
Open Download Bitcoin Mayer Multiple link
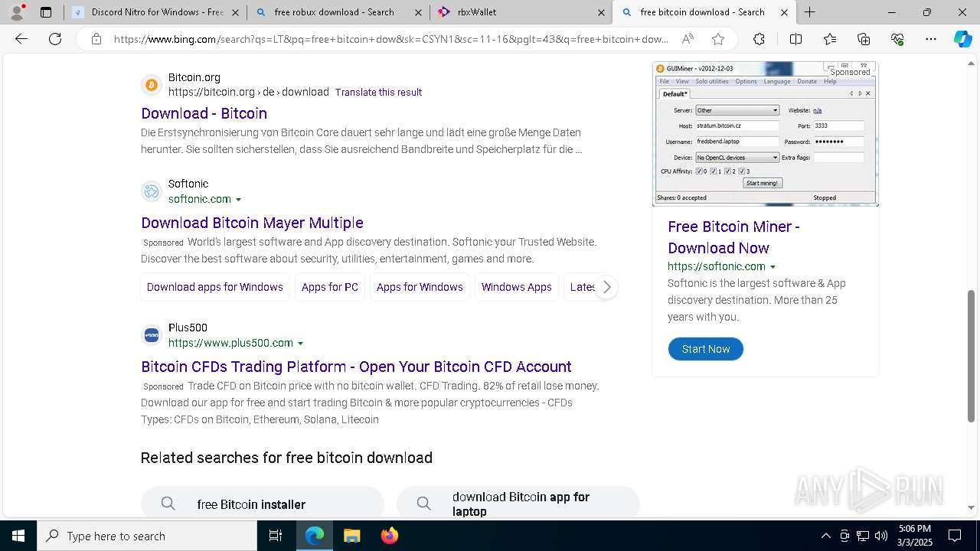pos(252,223)
